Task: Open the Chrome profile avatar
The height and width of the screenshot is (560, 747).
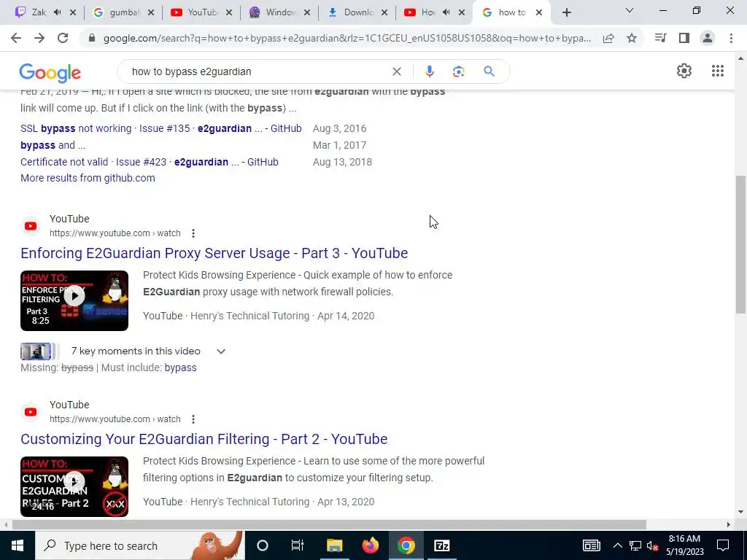Action: click(708, 38)
